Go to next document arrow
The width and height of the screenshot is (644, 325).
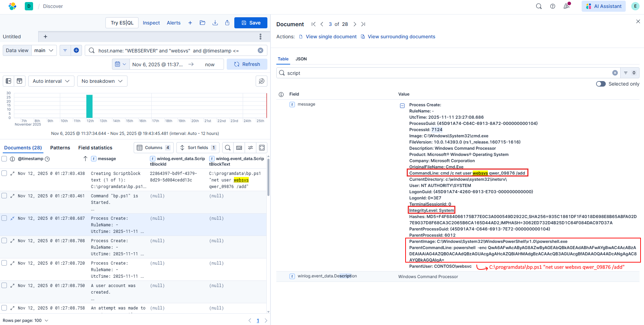tap(355, 24)
